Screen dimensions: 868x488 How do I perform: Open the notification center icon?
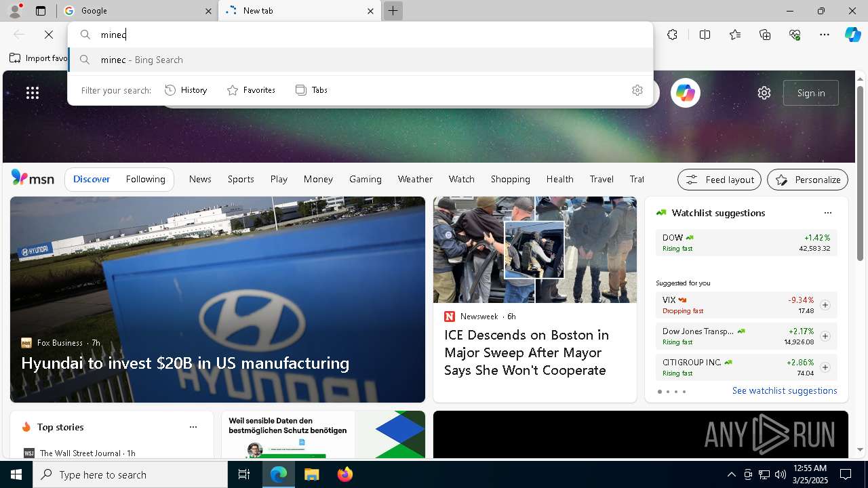pyautogui.click(x=846, y=474)
